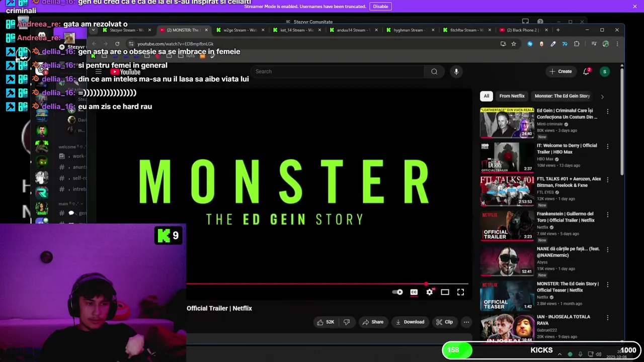Expand the welcome category in Discord
The height and width of the screenshot is (362, 644).
click(70, 147)
